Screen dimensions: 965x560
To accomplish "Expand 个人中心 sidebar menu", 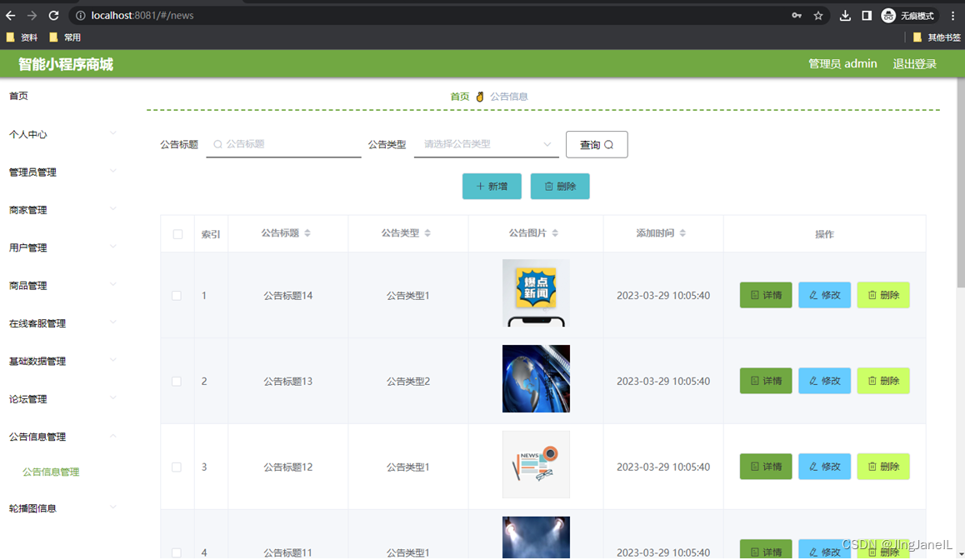I will 62,134.
